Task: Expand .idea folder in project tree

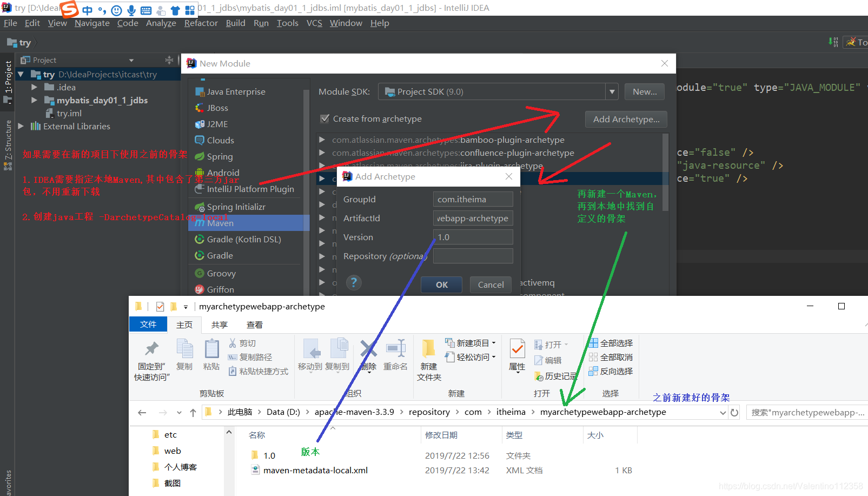Action: 34,87
